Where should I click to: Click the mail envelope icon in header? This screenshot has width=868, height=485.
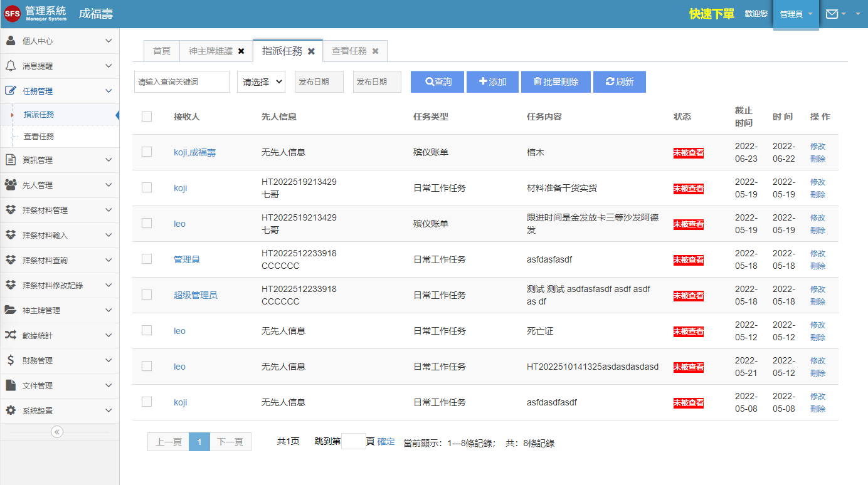832,14
